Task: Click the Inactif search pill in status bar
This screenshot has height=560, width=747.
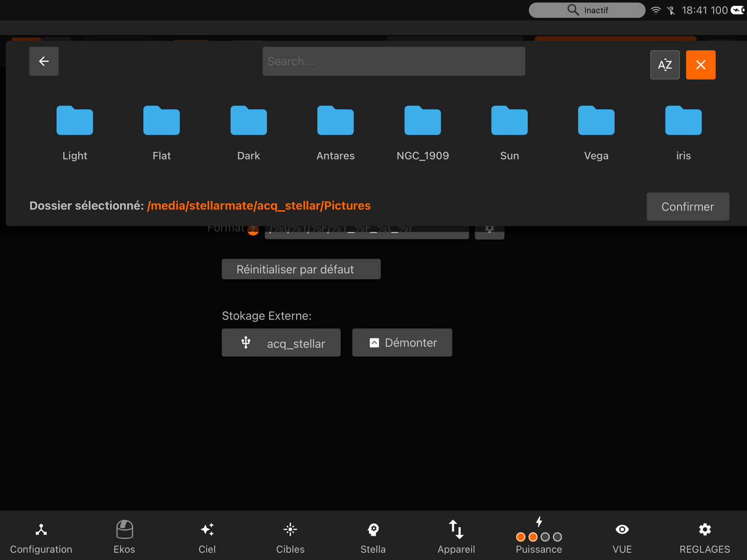Action: (x=587, y=10)
